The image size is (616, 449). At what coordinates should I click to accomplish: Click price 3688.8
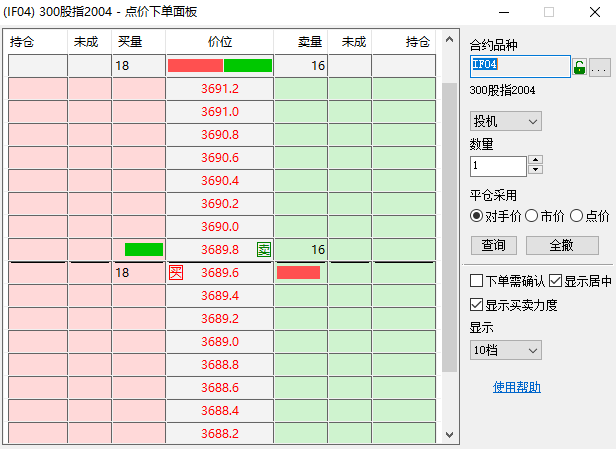pyautogui.click(x=220, y=364)
